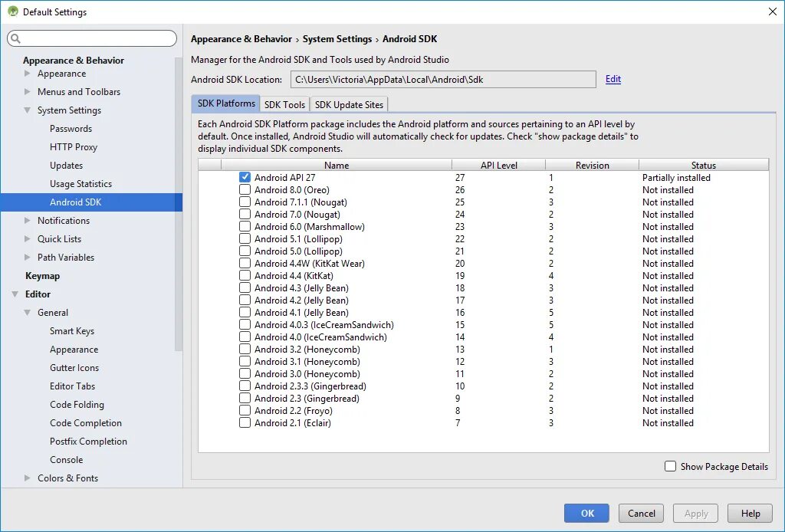
Task: Expand the Appearance tree node arrow
Action: coord(28,73)
